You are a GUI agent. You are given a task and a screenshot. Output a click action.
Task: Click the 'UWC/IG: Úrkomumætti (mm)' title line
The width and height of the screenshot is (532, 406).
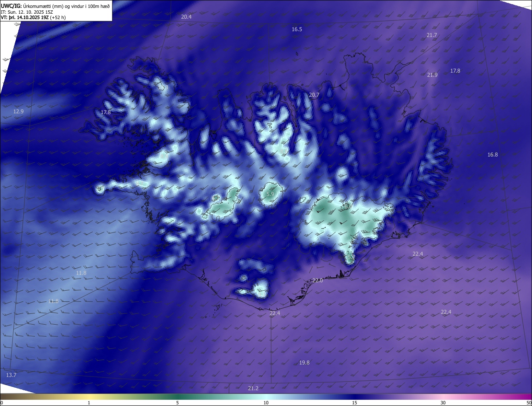coord(55,5)
